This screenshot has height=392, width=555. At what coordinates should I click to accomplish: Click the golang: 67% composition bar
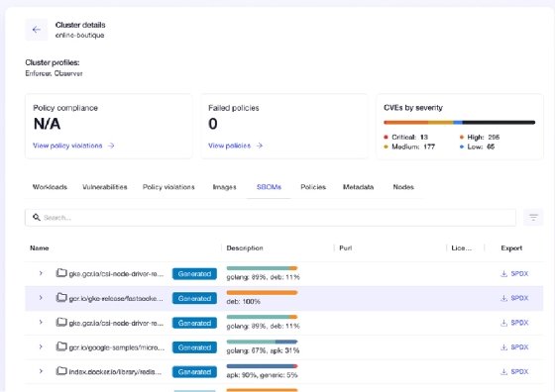point(262,342)
